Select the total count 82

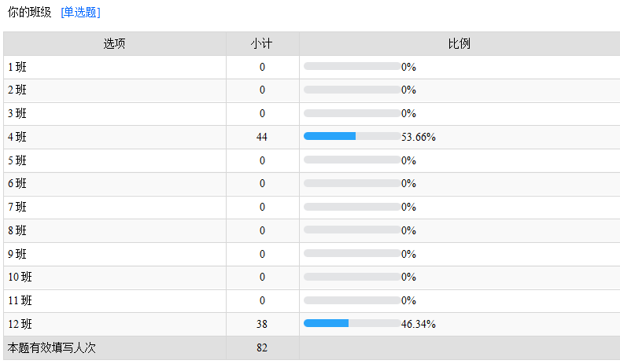(262, 347)
